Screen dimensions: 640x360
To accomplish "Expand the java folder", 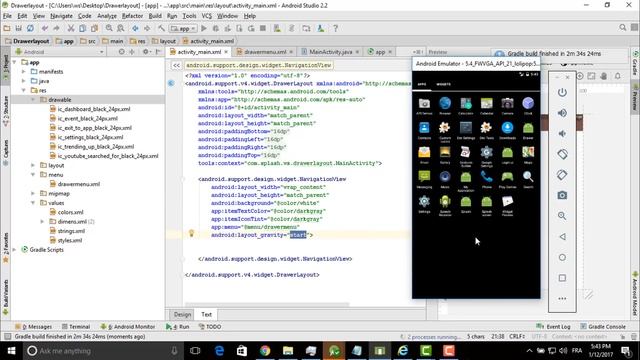I will point(24,81).
